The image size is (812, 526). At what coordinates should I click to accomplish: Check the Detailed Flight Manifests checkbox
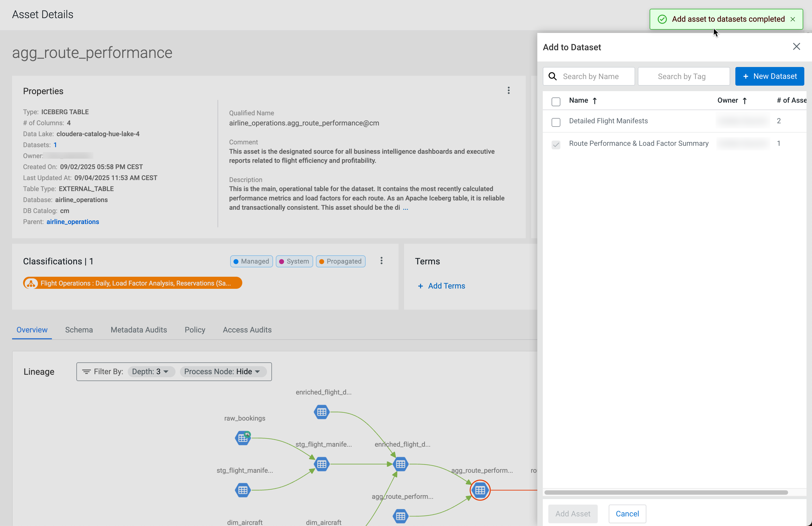click(556, 122)
